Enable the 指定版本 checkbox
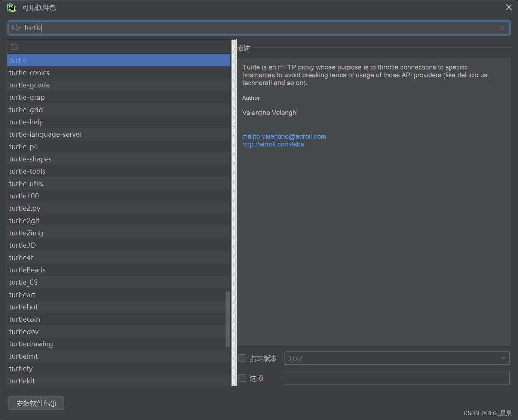Screen dimensions: 518x420 [242, 358]
